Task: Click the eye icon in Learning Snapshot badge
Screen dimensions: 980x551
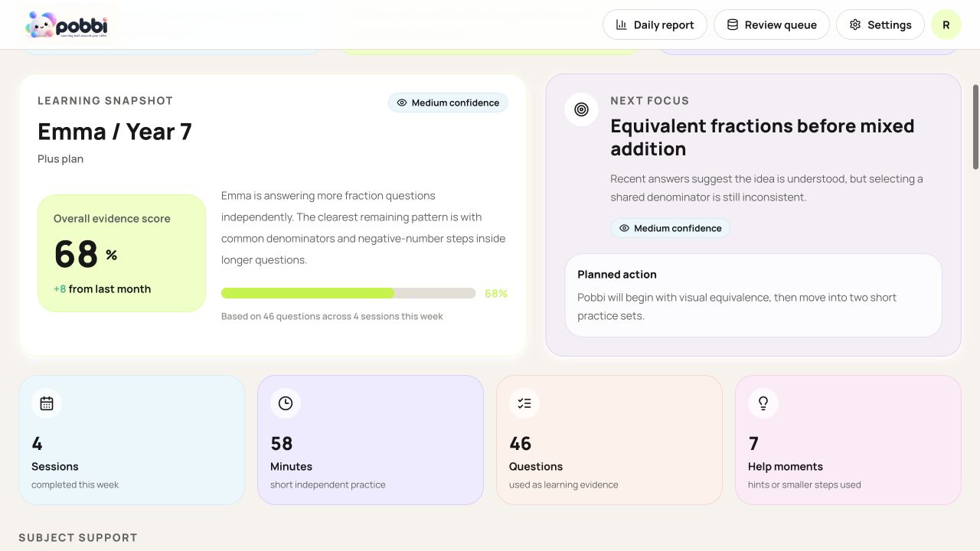Action: pyautogui.click(x=402, y=103)
